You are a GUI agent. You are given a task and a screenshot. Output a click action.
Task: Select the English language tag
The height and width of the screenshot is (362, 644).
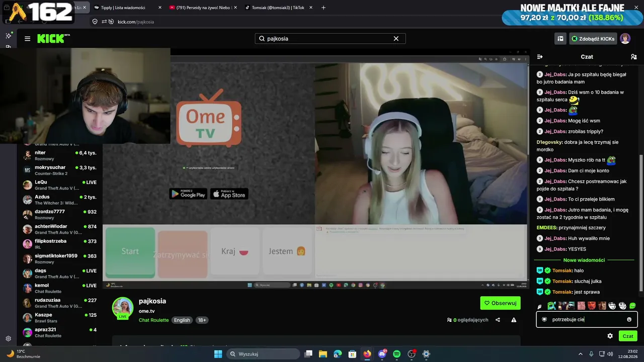point(182,320)
